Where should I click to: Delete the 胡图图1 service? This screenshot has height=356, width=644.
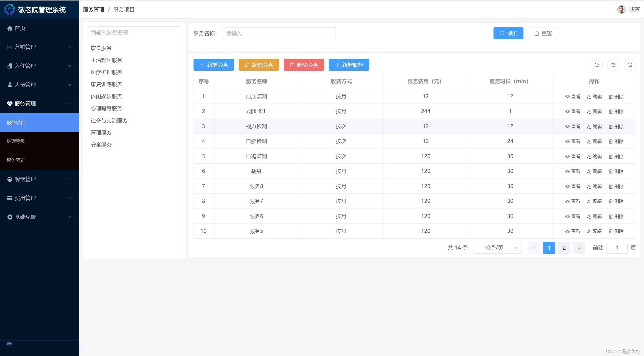coord(616,112)
